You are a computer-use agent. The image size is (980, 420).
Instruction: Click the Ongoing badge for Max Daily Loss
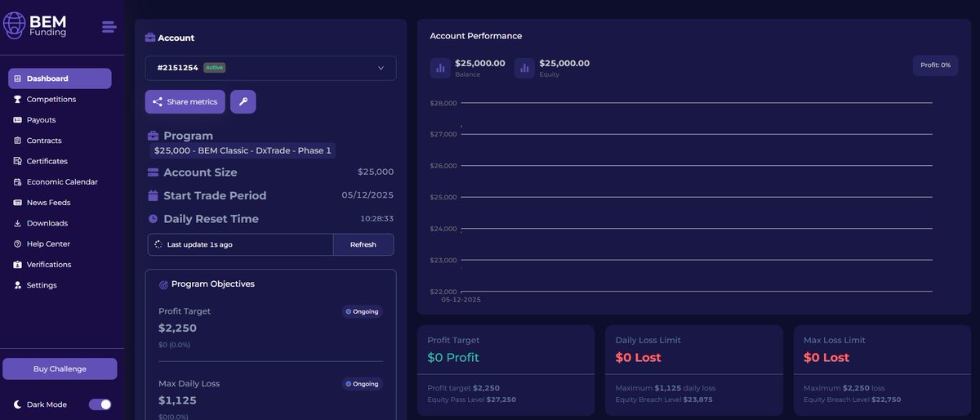tap(362, 384)
